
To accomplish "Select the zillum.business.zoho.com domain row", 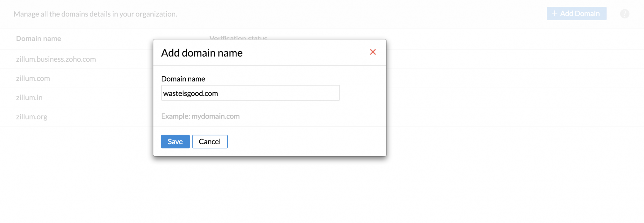I will 56,59.
